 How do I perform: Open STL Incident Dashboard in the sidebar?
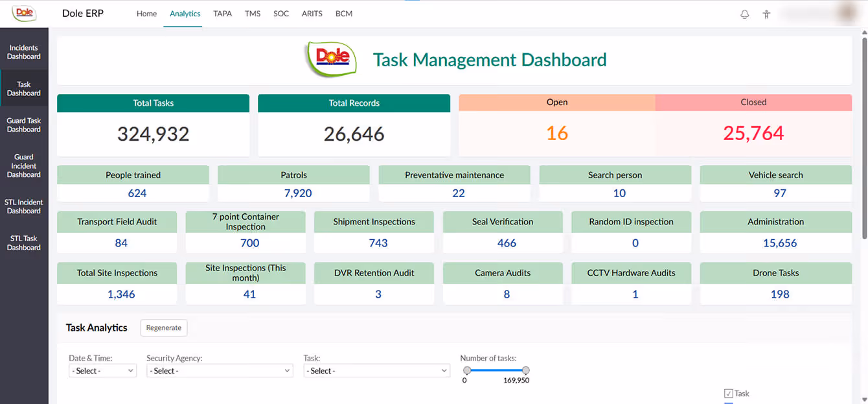pos(24,206)
